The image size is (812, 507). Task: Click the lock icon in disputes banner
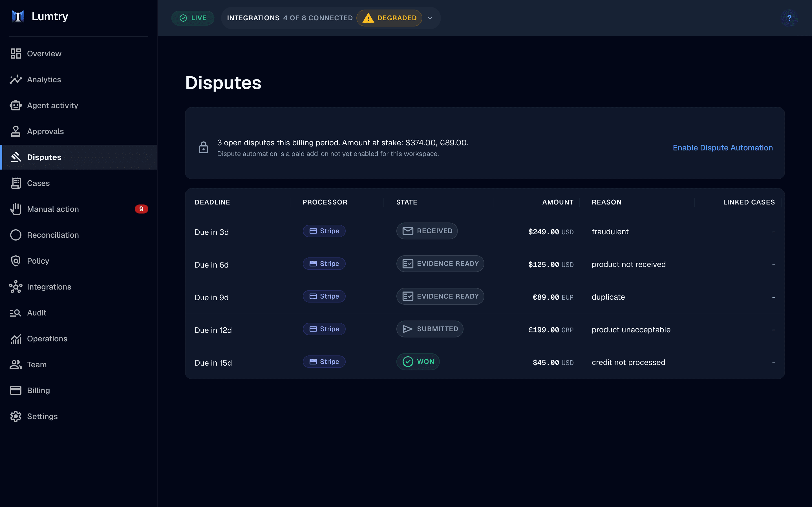[x=203, y=147]
